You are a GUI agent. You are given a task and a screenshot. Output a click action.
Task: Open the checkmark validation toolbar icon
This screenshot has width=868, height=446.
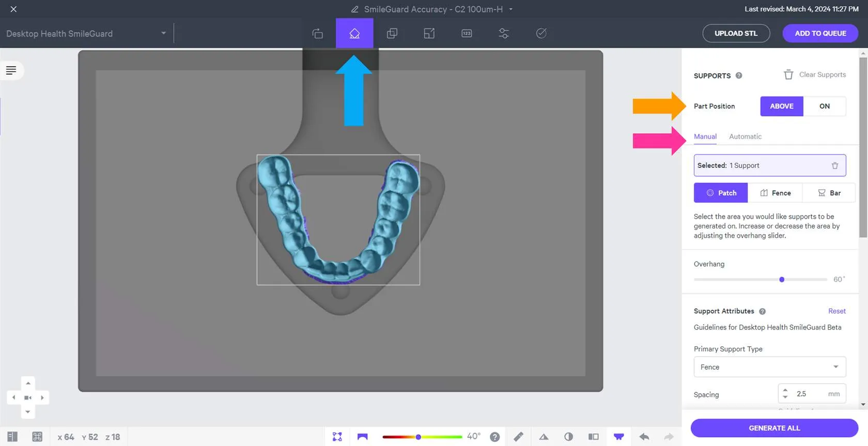[x=541, y=34]
